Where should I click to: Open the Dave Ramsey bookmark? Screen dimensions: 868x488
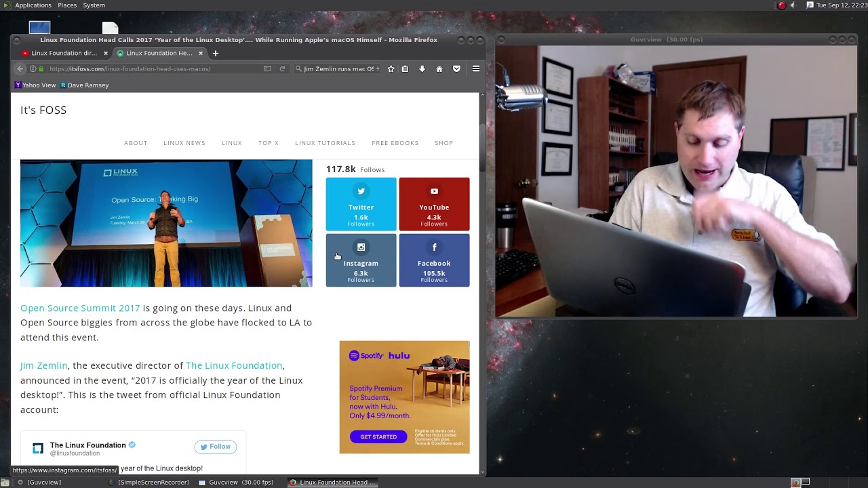[84, 85]
